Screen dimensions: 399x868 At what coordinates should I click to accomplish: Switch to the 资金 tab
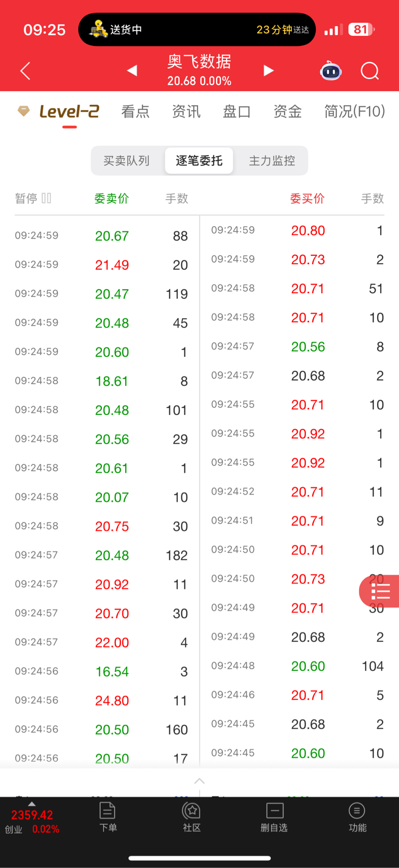pyautogui.click(x=287, y=111)
